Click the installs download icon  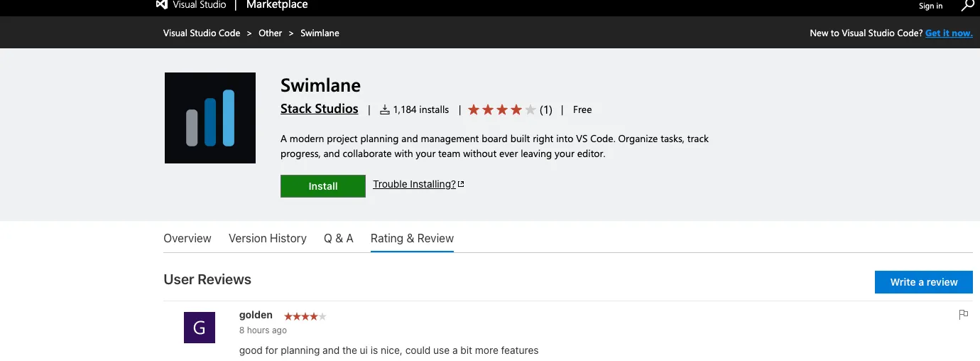pos(385,109)
